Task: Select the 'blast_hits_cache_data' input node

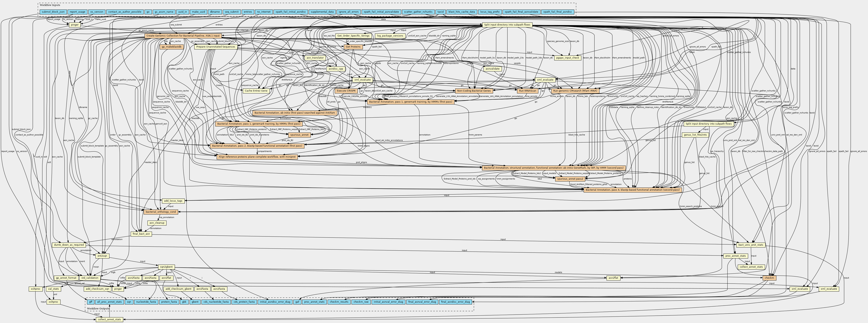Action: [x=462, y=12]
